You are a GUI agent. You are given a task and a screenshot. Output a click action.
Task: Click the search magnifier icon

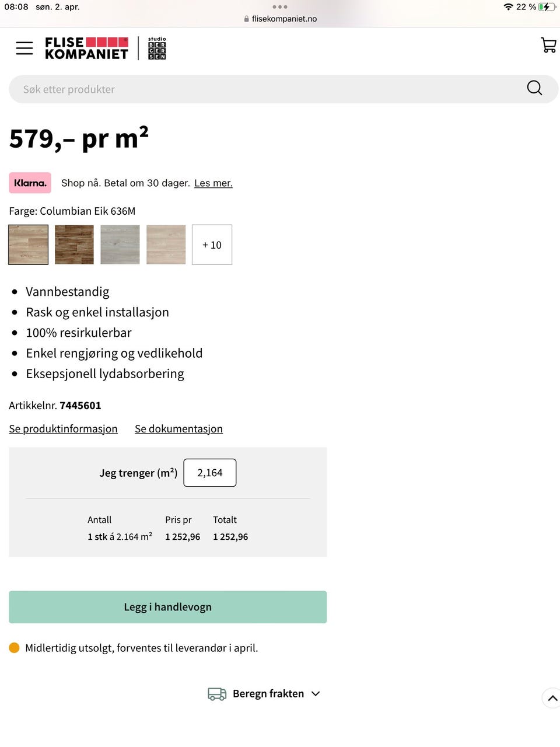[534, 88]
